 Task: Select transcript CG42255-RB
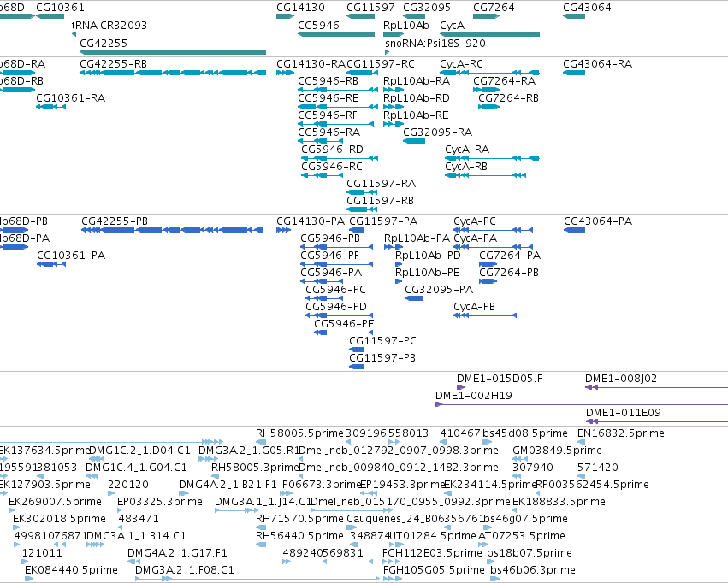[113, 64]
